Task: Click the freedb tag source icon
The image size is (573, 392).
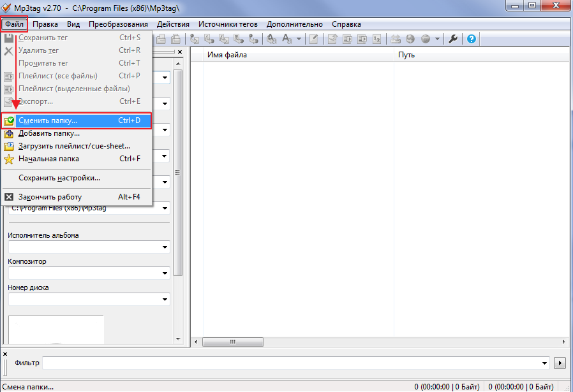Action: 396,39
